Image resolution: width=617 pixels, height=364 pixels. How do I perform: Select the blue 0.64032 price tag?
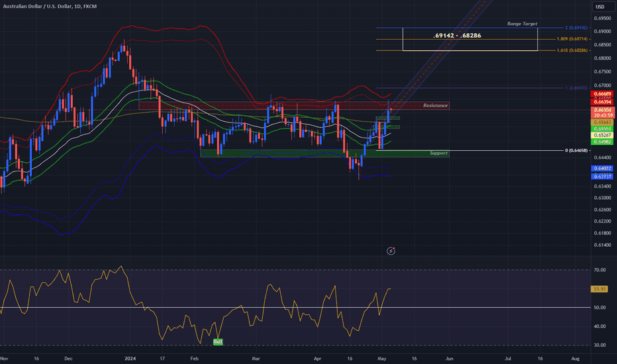pos(602,168)
